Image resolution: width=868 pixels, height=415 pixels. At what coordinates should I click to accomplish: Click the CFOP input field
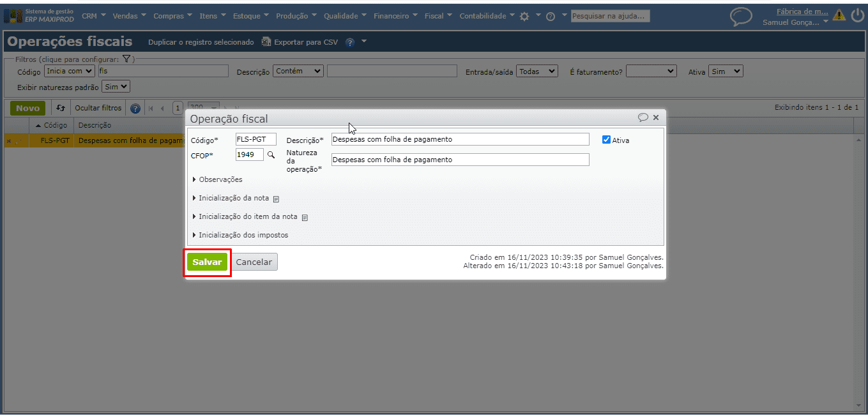pyautogui.click(x=250, y=155)
